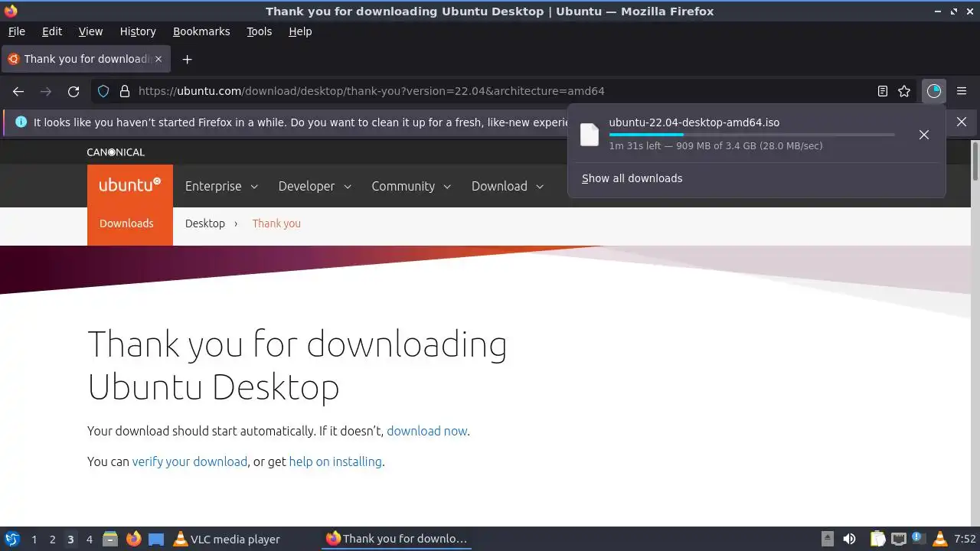Open verify your download link
980x551 pixels.
point(190,461)
